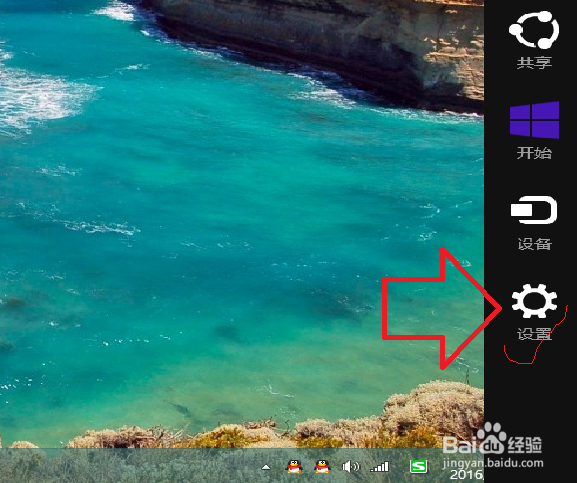The width and height of the screenshot is (577, 483).
Task: Click the Start (开始) Windows logo charm
Action: pos(534,130)
